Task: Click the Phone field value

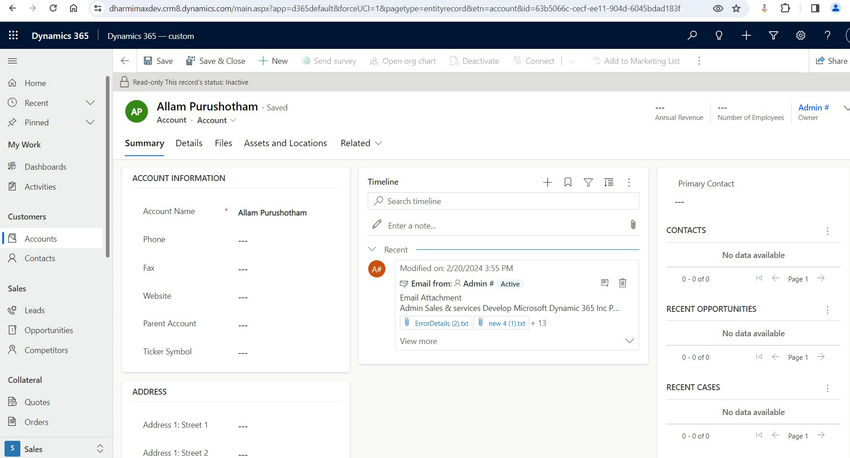Action: coord(243,241)
